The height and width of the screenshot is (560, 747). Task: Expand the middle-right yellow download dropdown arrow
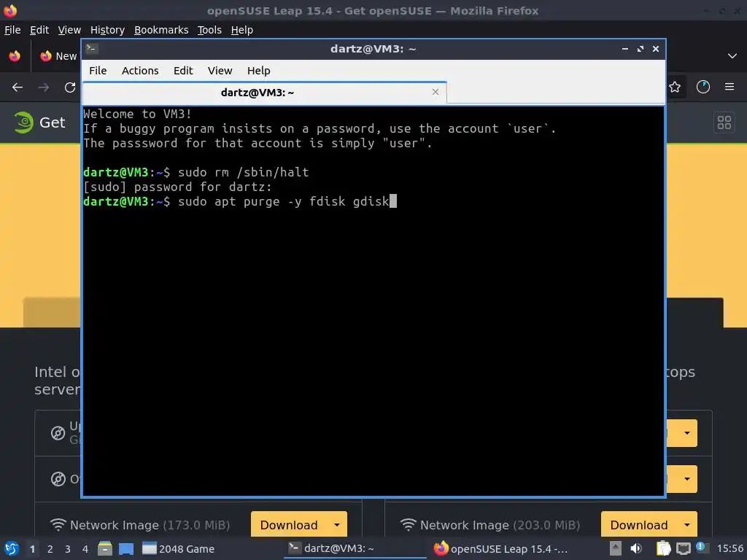click(x=687, y=478)
